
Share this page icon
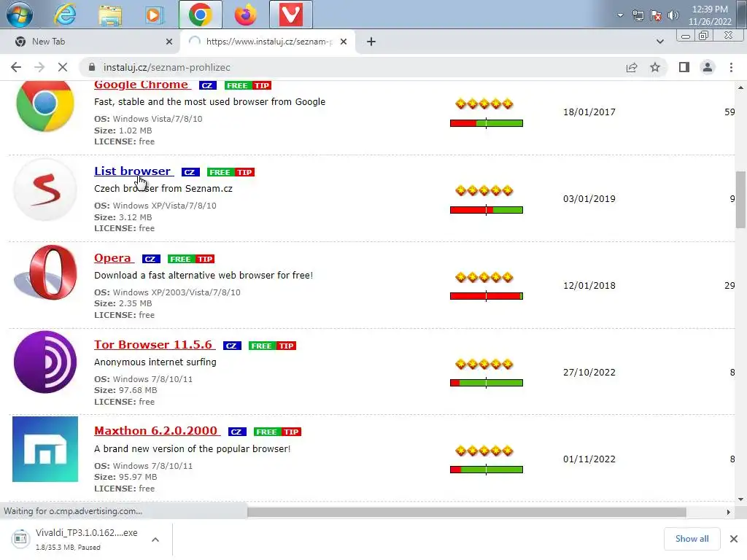click(632, 68)
